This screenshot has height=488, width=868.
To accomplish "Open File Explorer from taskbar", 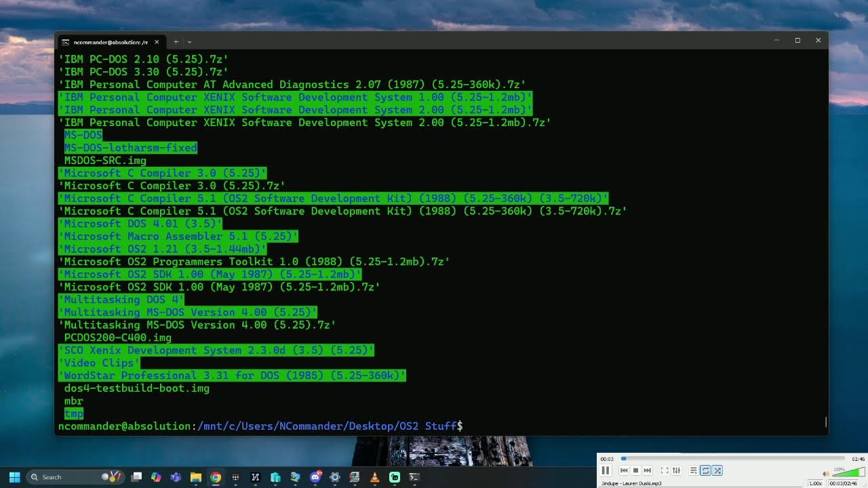I will point(195,477).
